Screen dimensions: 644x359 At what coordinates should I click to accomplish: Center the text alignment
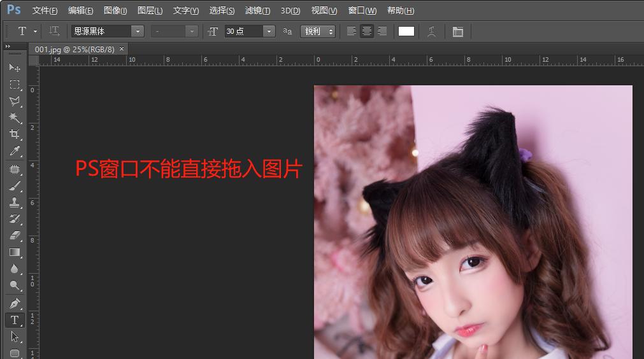pyautogui.click(x=367, y=31)
